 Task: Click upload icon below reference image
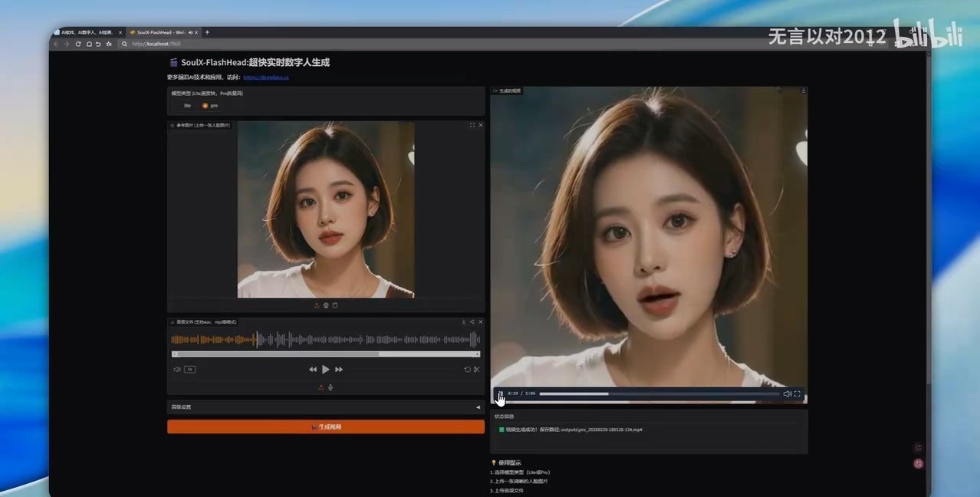pos(317,305)
